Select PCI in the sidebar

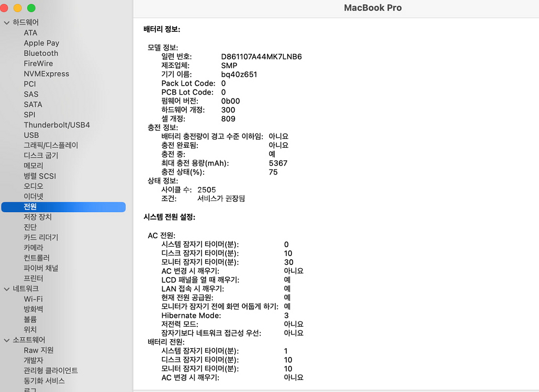point(30,84)
